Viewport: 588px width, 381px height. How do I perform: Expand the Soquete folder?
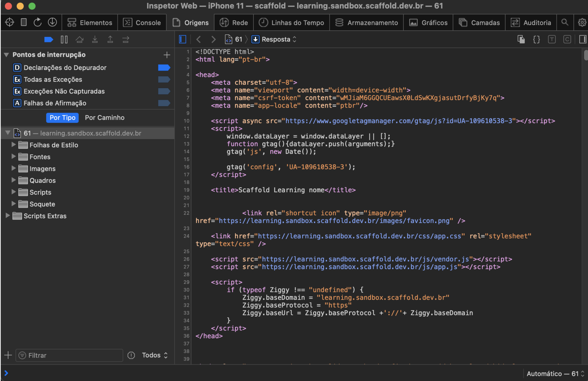[x=13, y=204]
